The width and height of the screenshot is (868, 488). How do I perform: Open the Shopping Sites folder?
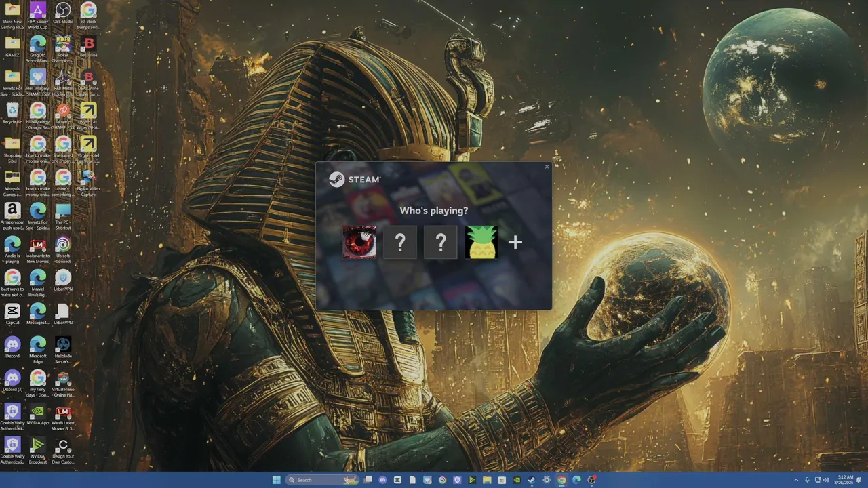tap(12, 149)
